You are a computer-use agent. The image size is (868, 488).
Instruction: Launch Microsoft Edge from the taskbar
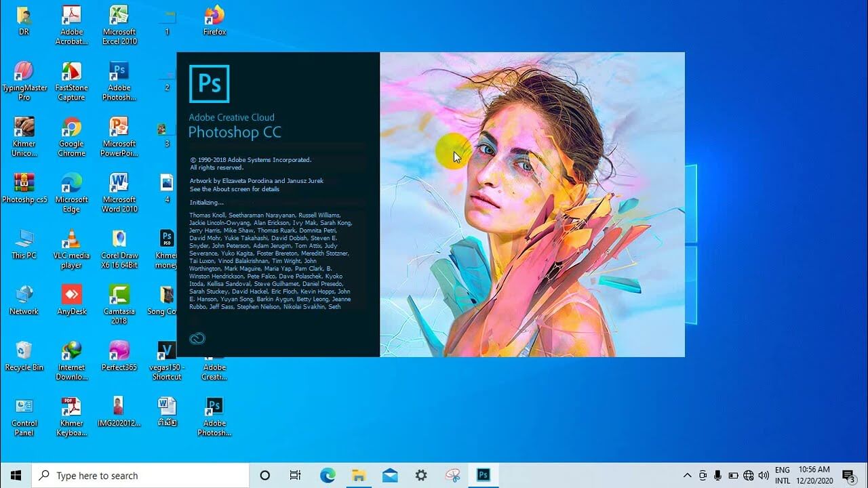coord(328,475)
